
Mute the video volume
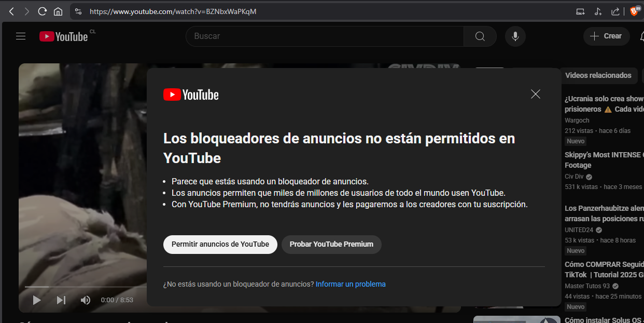pyautogui.click(x=86, y=300)
